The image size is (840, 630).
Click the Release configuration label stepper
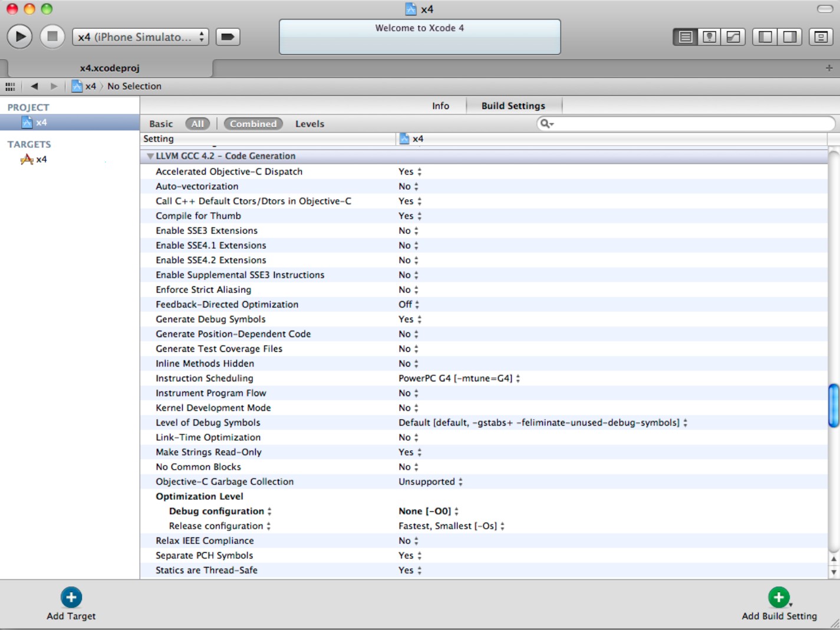pyautogui.click(x=268, y=526)
